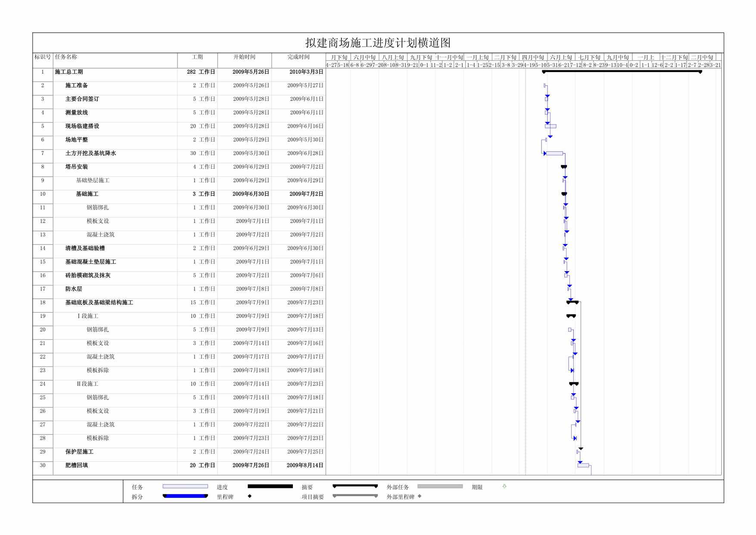
Task: Click 模板拆除 in row 28
Action: (98, 438)
